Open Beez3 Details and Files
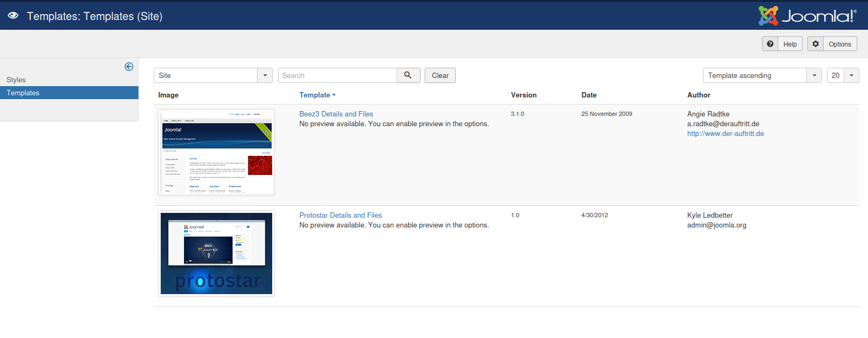The width and height of the screenshot is (868, 338). click(336, 114)
